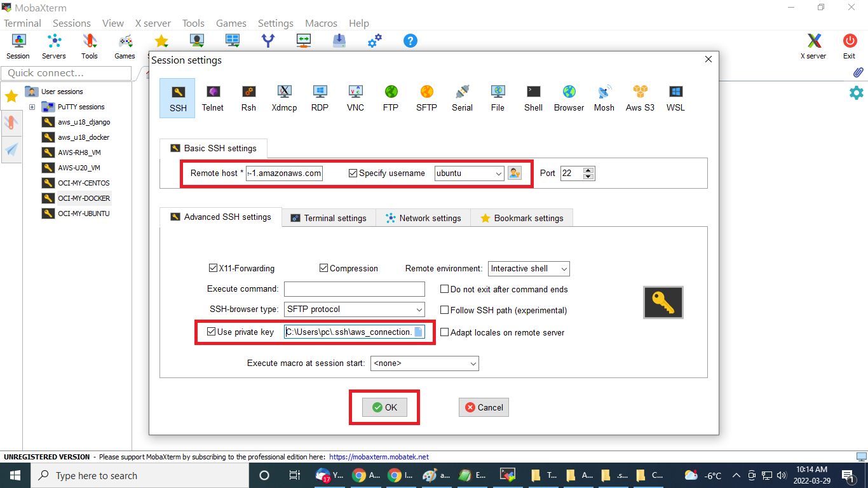868x488 pixels.
Task: Browse for private key file icon
Action: [418, 332]
